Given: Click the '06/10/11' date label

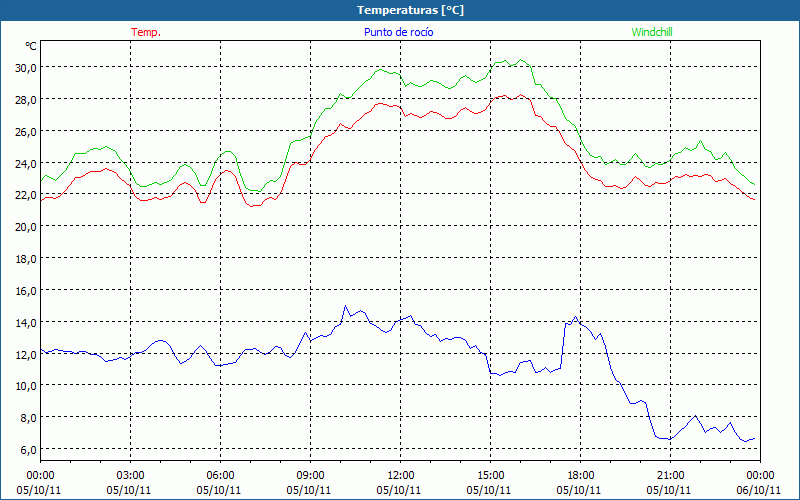Looking at the screenshot, I should point(759,490).
